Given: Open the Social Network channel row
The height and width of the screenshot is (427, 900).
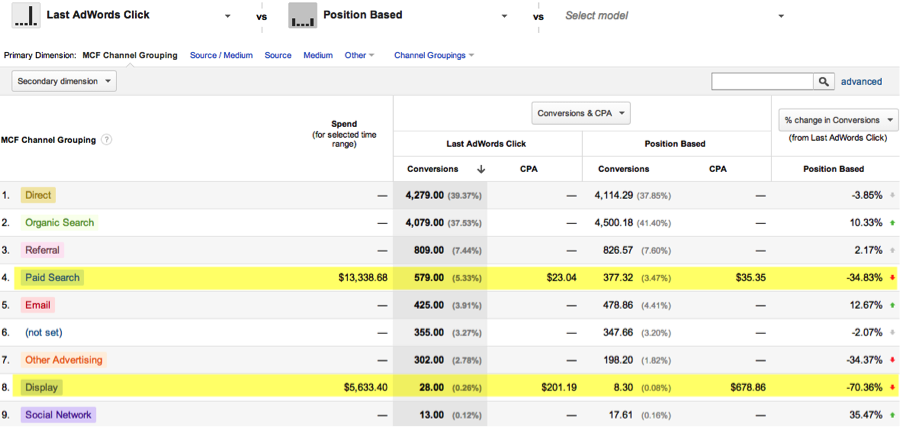Looking at the screenshot, I should [x=58, y=414].
